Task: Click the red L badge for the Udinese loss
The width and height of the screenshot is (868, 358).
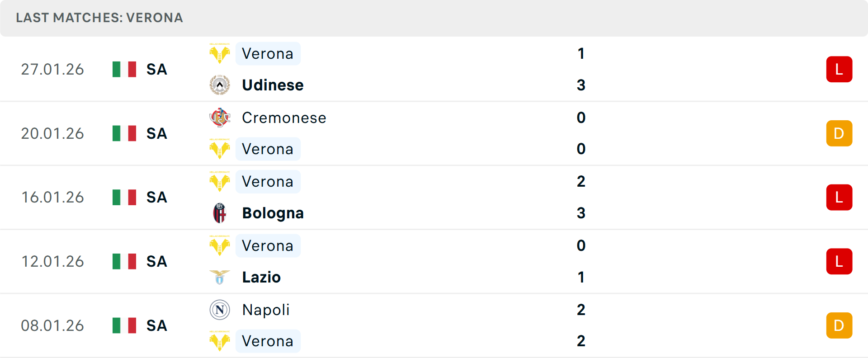Action: coord(840,69)
